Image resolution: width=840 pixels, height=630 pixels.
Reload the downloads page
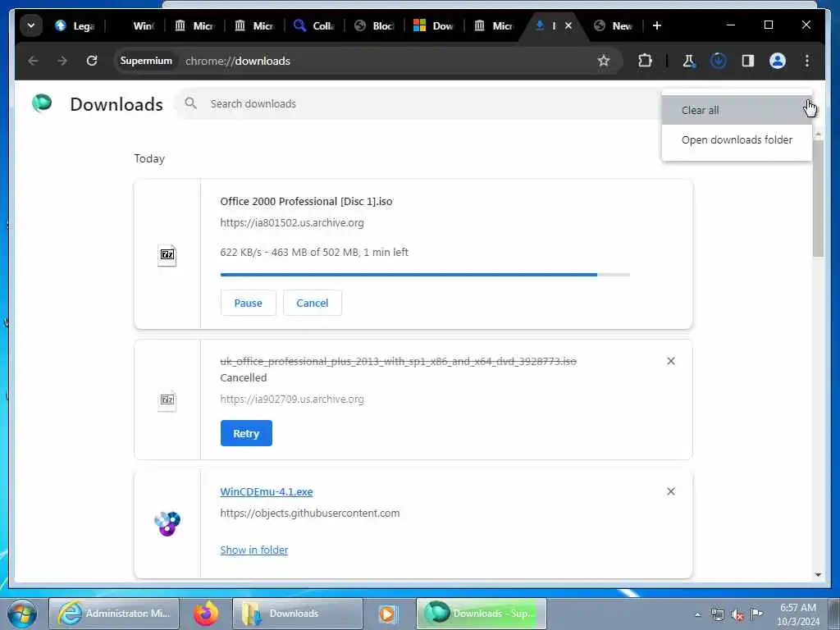[92, 61]
